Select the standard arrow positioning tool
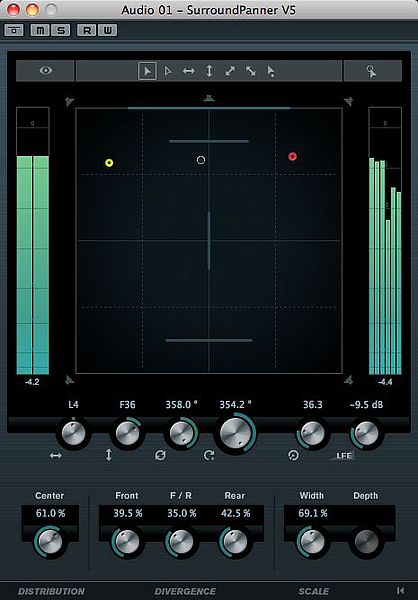This screenshot has width=418, height=600. coord(147,71)
